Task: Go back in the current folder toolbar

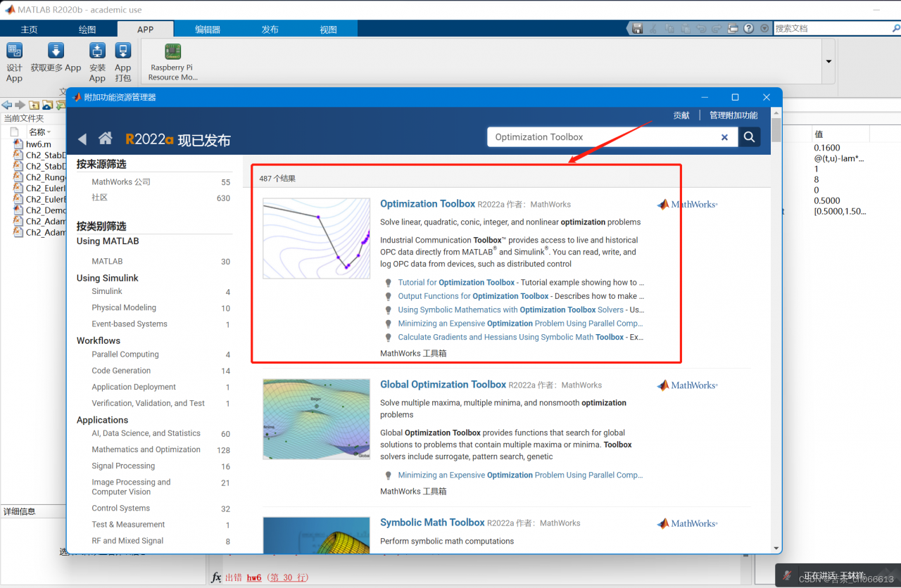Action: point(7,105)
